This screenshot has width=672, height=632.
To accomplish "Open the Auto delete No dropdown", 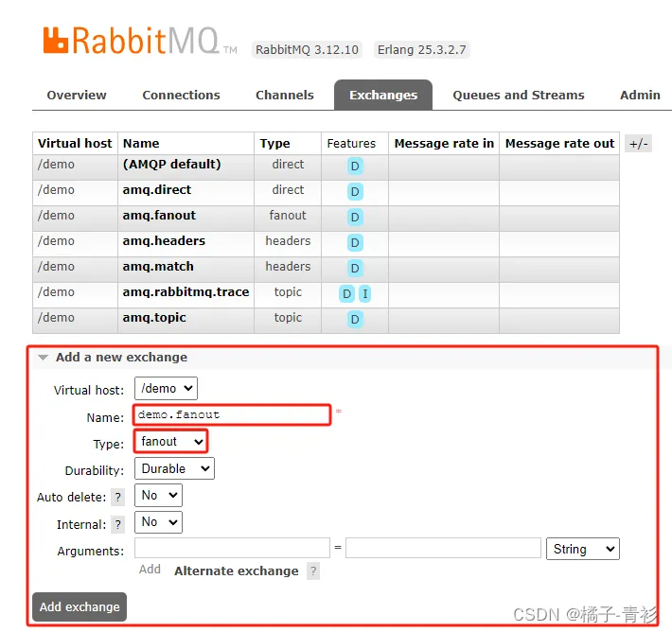I will (158, 496).
